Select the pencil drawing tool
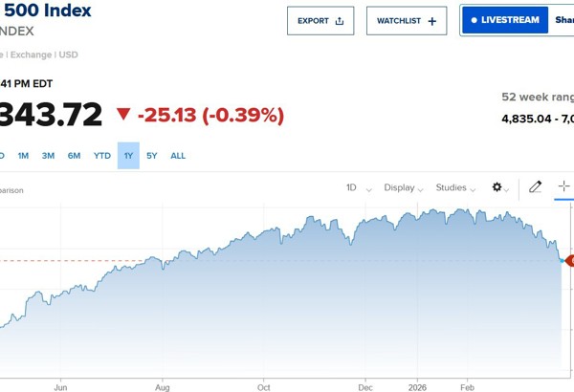The image size is (574, 392). pos(535,187)
